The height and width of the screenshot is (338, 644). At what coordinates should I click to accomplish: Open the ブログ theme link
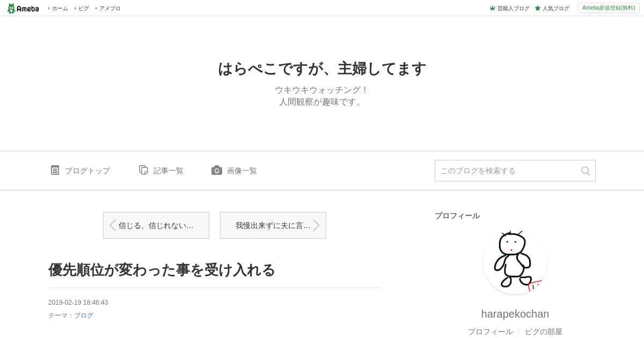[84, 315]
